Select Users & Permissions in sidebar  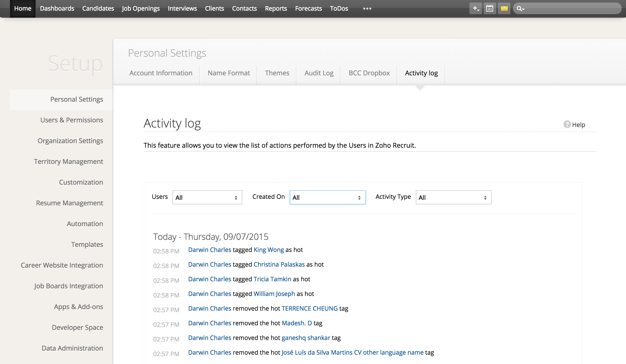[72, 120]
